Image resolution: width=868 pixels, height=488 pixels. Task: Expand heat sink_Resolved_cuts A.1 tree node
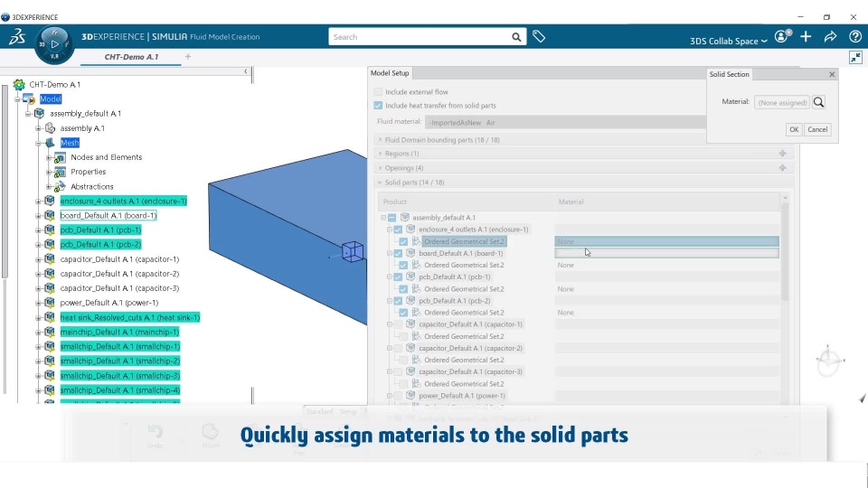tap(38, 317)
